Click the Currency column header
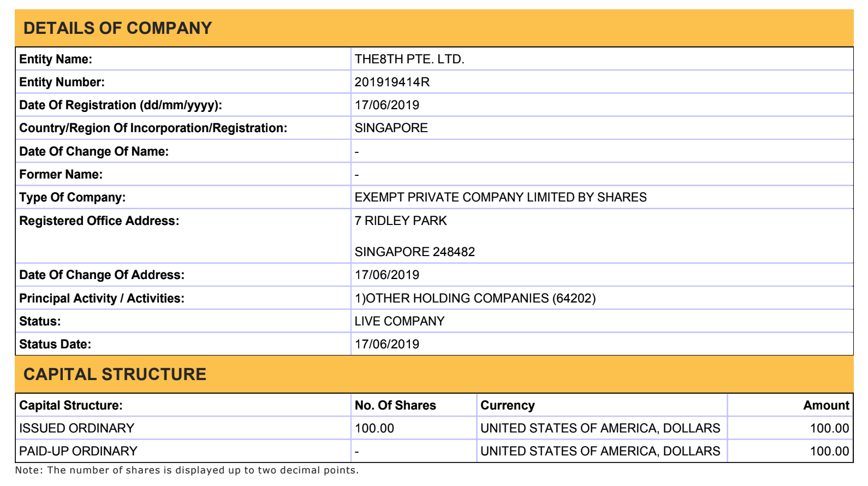The height and width of the screenshot is (486, 868). (508, 405)
